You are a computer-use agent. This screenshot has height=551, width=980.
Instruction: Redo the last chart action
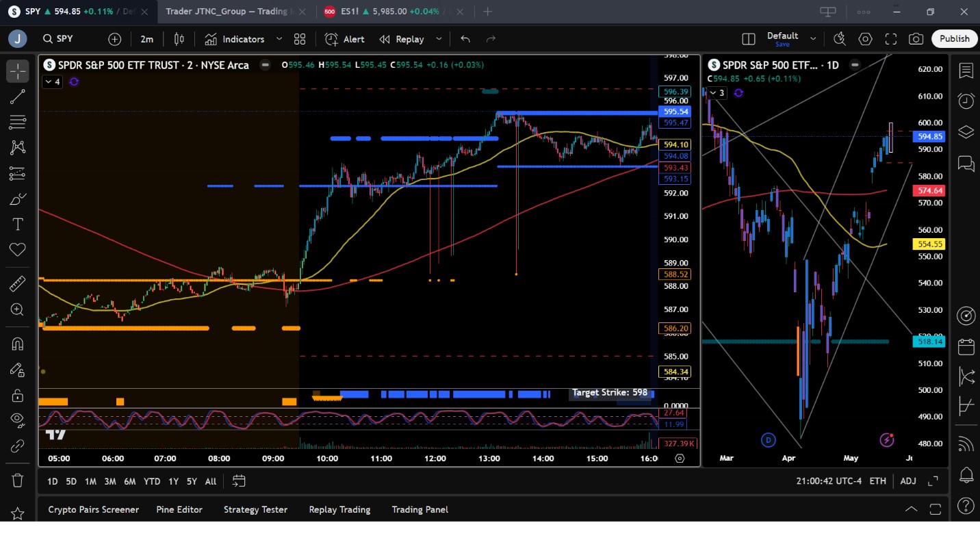coord(491,39)
